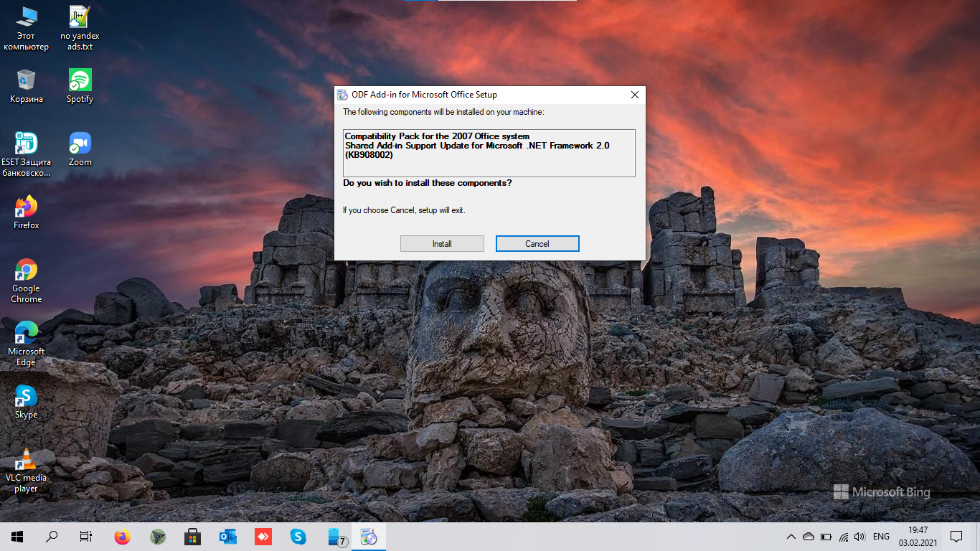
Task: Select the Google Chrome desktop shortcut
Action: [26, 281]
